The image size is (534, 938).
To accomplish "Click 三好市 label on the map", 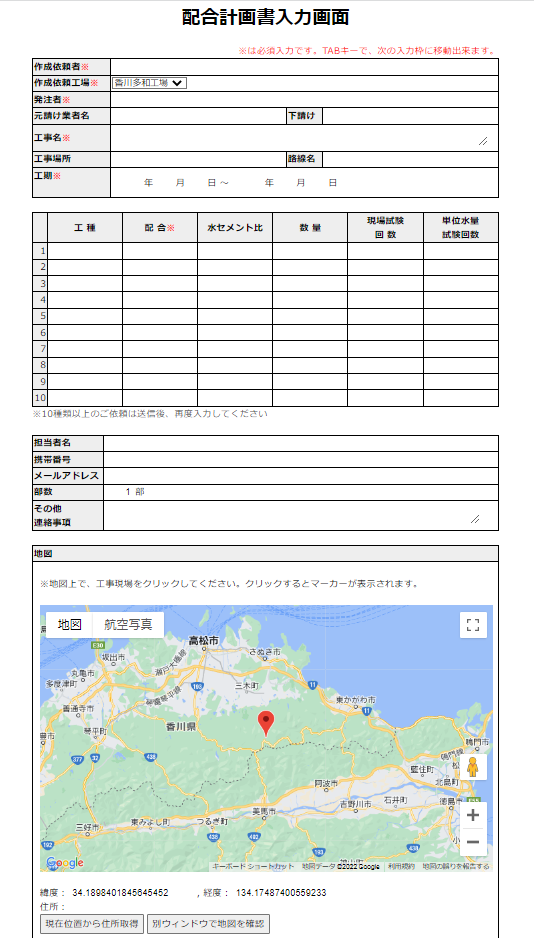I will pyautogui.click(x=86, y=826).
